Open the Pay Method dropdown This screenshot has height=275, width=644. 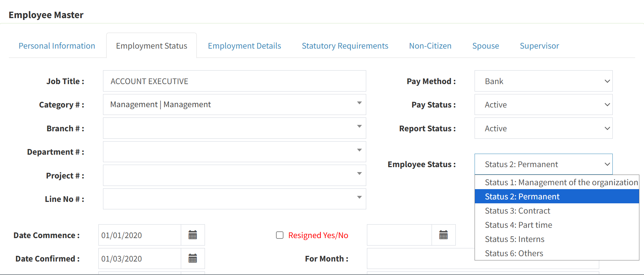tap(543, 81)
